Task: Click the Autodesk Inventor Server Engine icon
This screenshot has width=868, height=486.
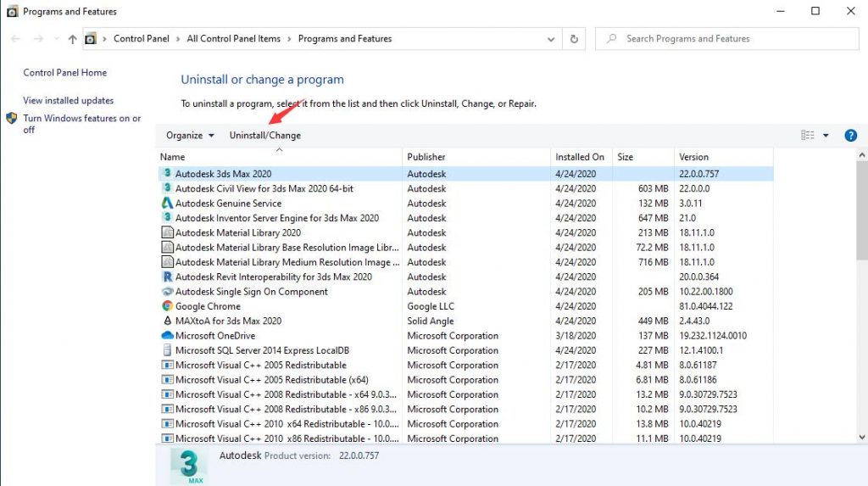Action: 167,218
